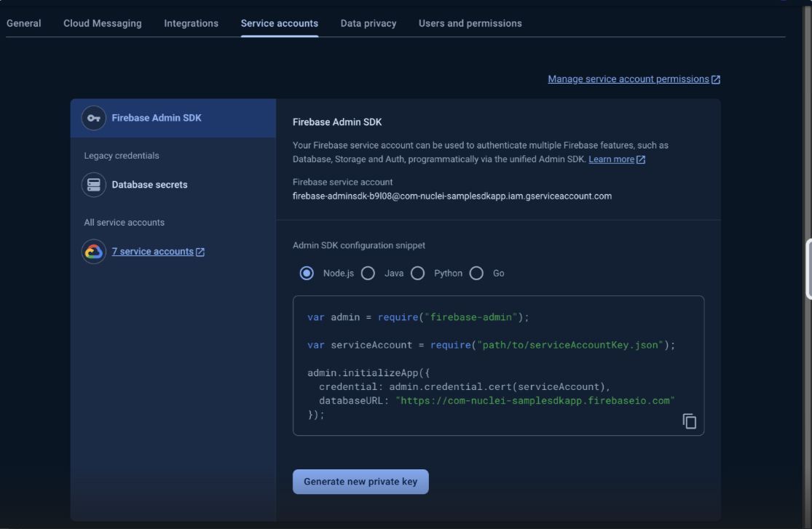Open the Google Cloud icon in sidebar
Image resolution: width=812 pixels, height=529 pixels.
(93, 251)
